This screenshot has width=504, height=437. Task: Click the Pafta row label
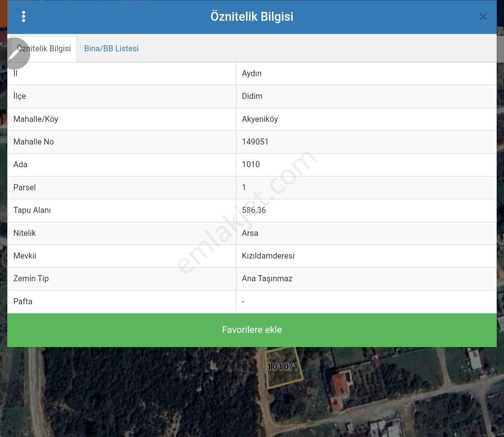point(23,302)
